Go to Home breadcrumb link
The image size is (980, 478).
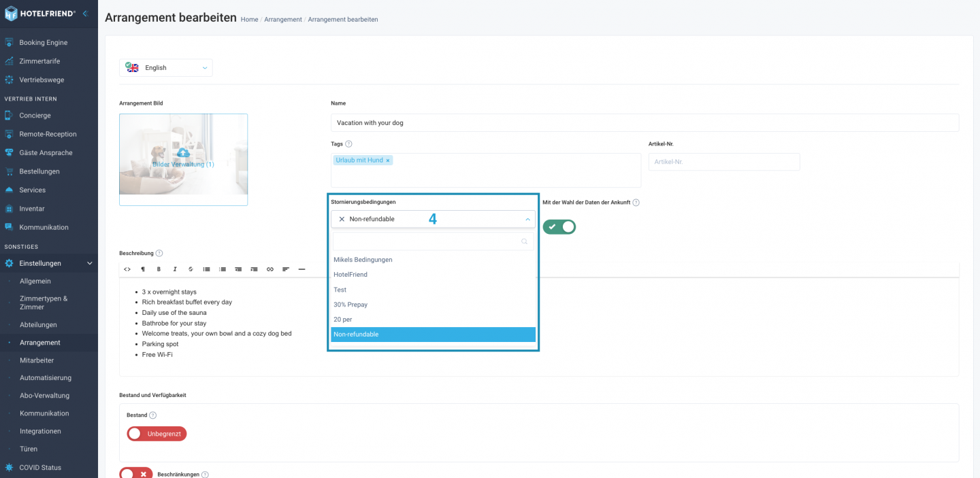(249, 20)
